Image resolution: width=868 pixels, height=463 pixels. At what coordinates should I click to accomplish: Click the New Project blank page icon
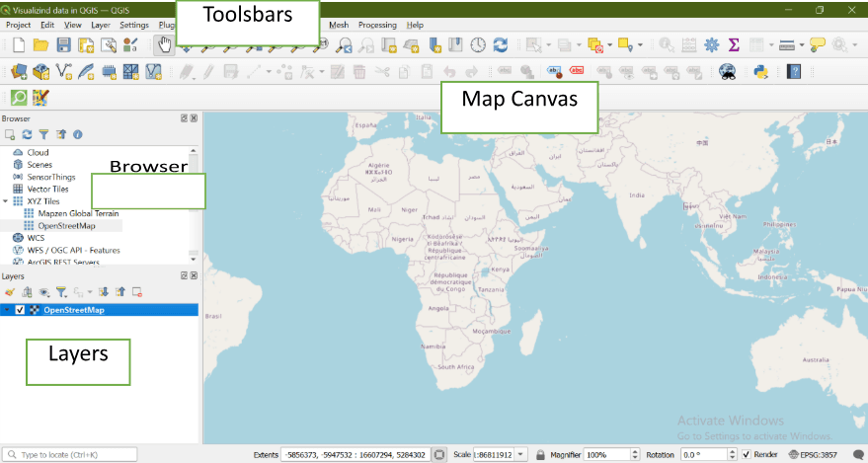click(x=18, y=44)
